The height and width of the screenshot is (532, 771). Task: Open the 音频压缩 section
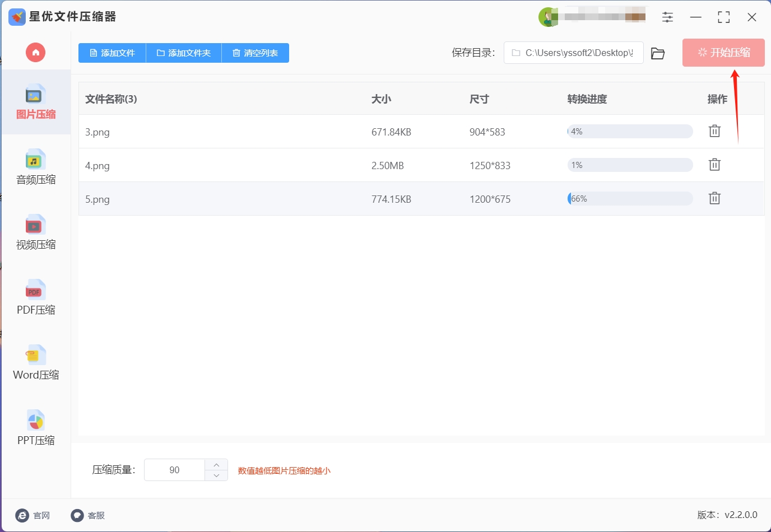[36, 167]
